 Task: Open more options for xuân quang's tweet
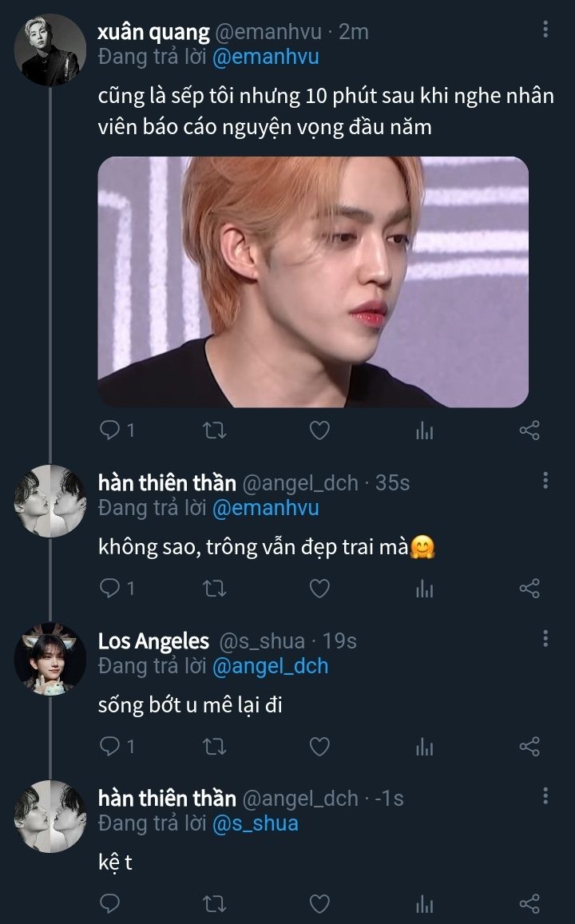tap(545, 30)
